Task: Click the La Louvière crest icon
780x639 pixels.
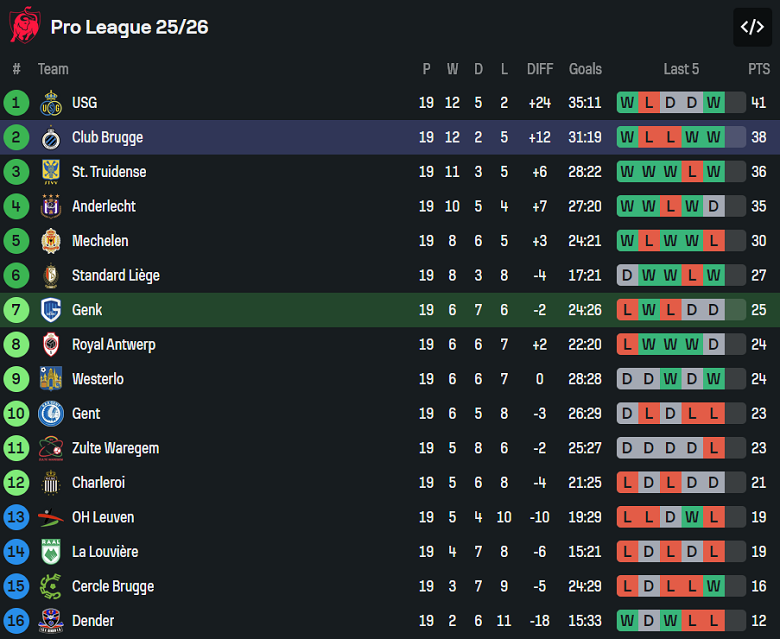Action: coord(51,552)
